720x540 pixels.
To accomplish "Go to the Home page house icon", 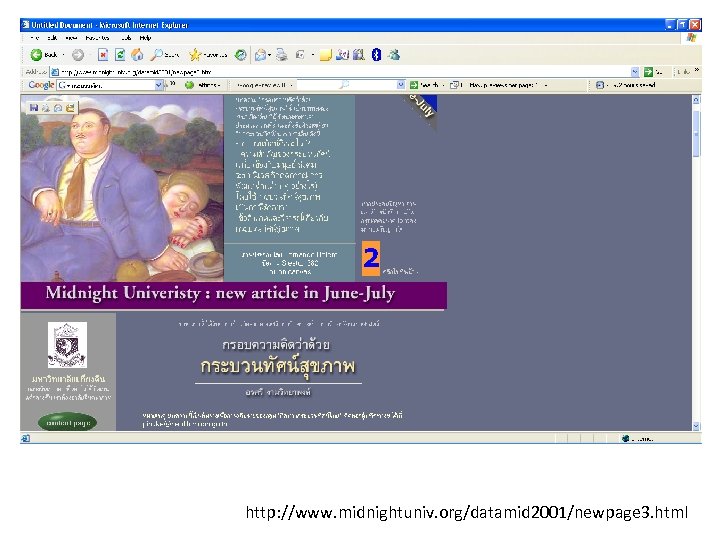I will 137,55.
